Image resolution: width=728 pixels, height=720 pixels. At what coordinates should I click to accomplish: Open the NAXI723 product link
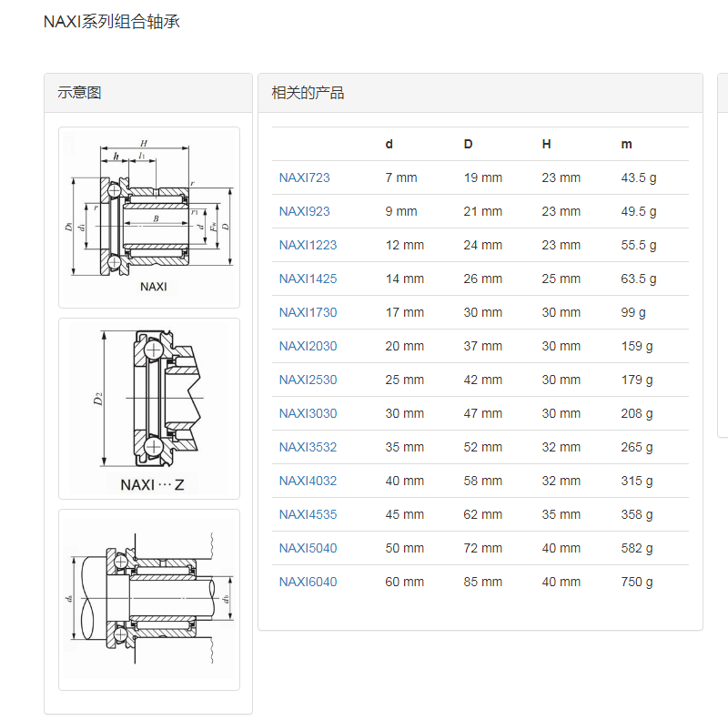pyautogui.click(x=304, y=177)
